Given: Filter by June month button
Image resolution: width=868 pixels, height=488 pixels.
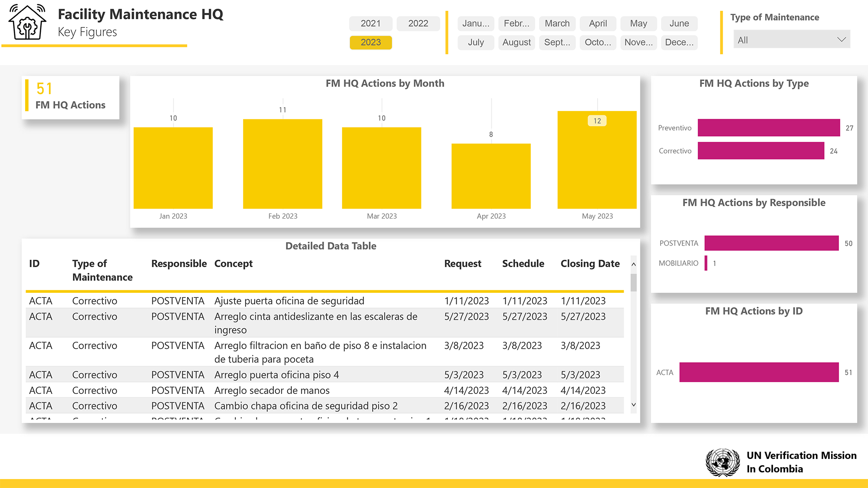Looking at the screenshot, I should click(x=679, y=23).
